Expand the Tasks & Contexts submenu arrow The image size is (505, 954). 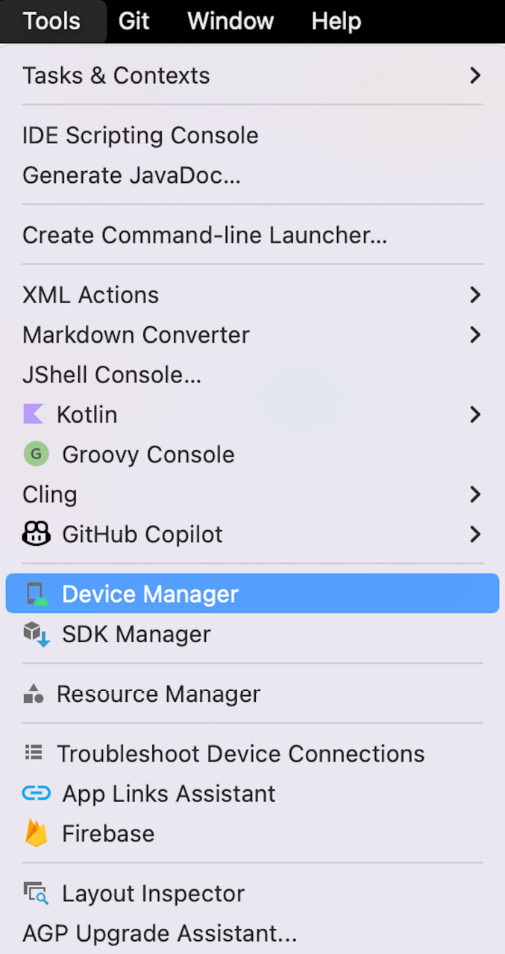(x=475, y=75)
